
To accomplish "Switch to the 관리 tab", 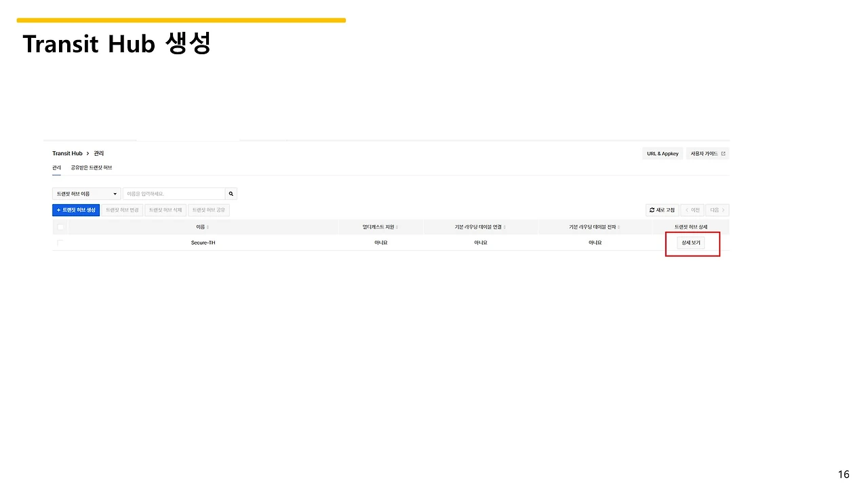I will tap(56, 167).
